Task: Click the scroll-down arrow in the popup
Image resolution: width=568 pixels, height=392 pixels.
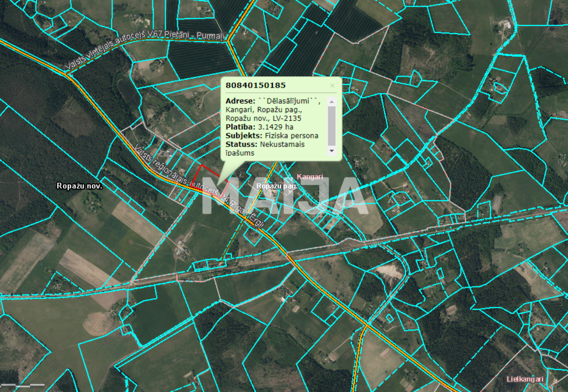Action: tap(331, 152)
